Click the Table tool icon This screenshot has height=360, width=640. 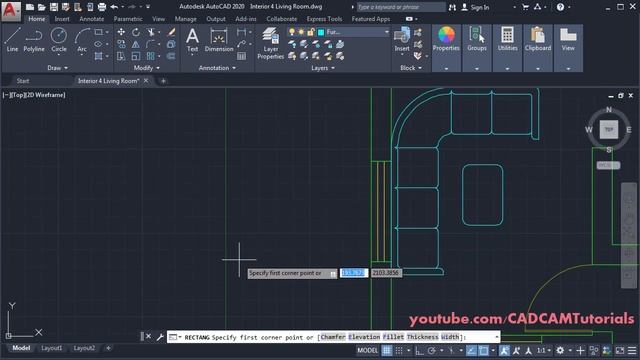click(242, 56)
